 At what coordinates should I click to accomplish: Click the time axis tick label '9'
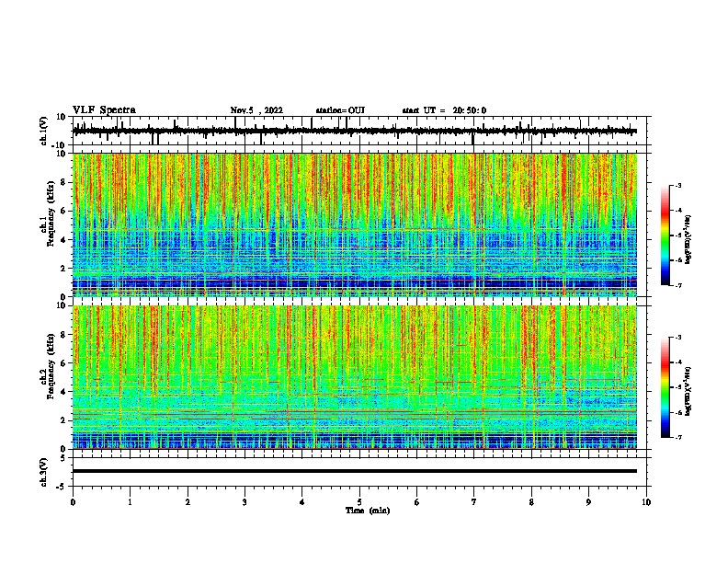tap(588, 502)
